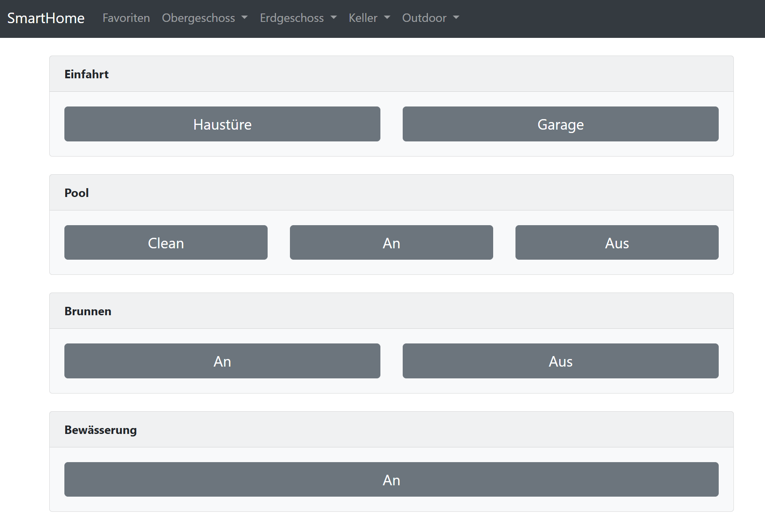Click the caret arrow beside Keller
Viewport: 765px width, 532px height.
387,18
